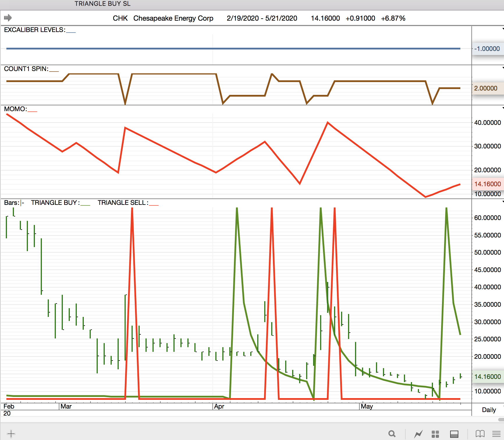Screen dimensions: 504x440
Task: Click the Apr label on time axis
Action: point(219,407)
